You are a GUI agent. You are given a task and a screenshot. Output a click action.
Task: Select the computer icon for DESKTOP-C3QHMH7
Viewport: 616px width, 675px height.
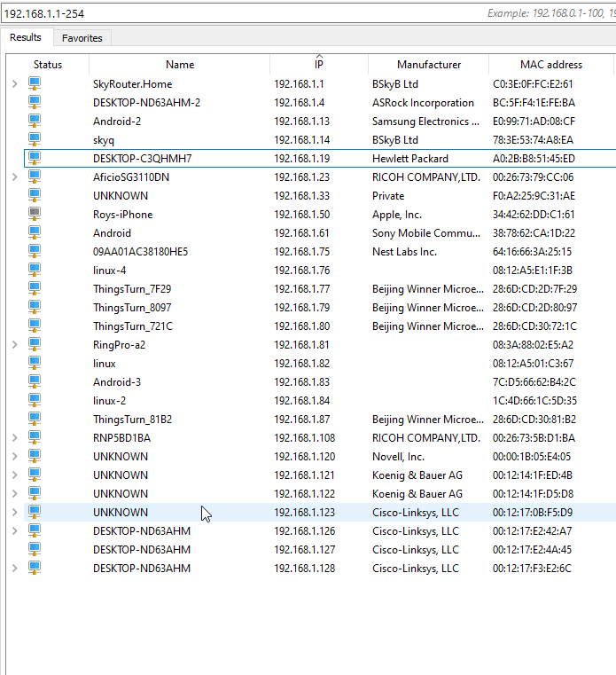pos(35,158)
